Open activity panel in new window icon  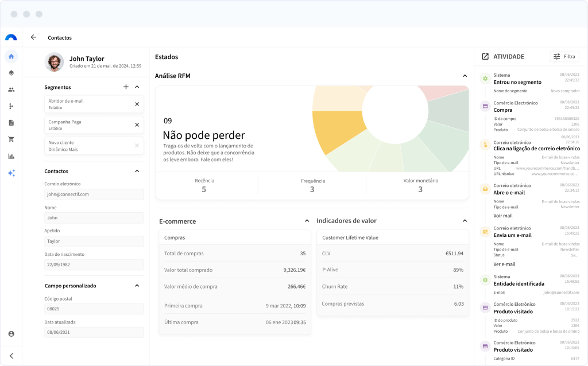(485, 56)
